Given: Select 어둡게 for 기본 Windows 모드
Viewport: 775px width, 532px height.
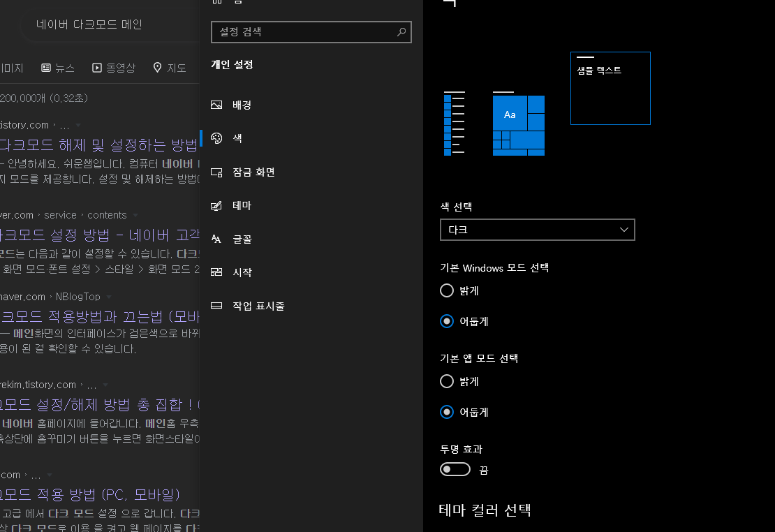Looking at the screenshot, I should (447, 321).
